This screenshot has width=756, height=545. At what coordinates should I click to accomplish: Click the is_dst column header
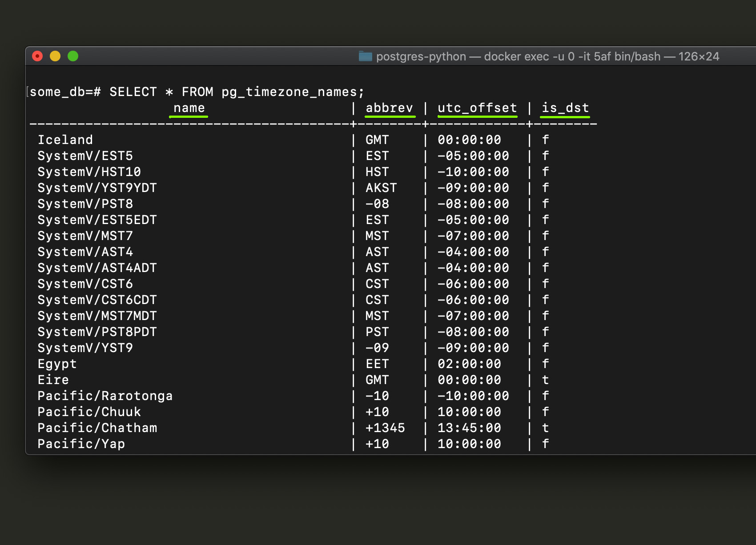[565, 108]
